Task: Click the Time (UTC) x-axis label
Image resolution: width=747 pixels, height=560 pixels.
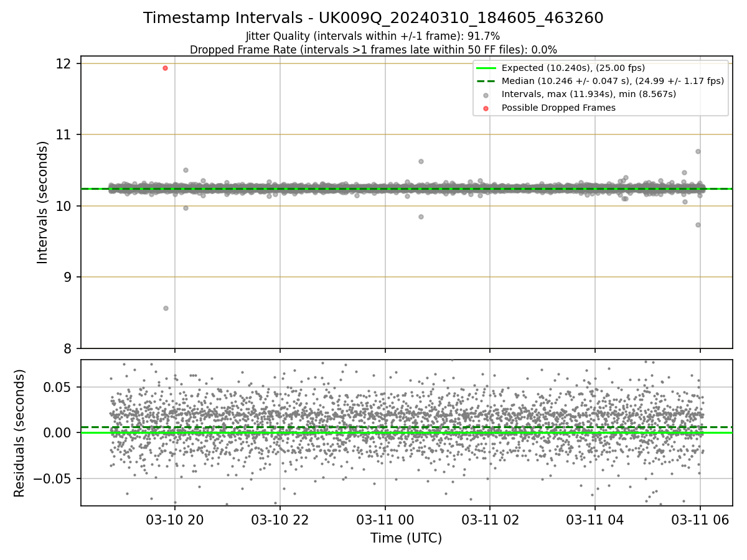Action: click(x=406, y=538)
